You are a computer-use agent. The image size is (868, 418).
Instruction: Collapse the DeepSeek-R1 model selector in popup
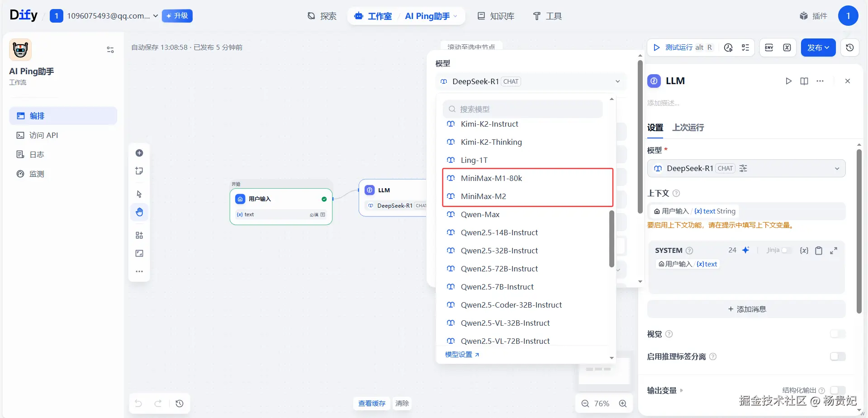[531, 81]
